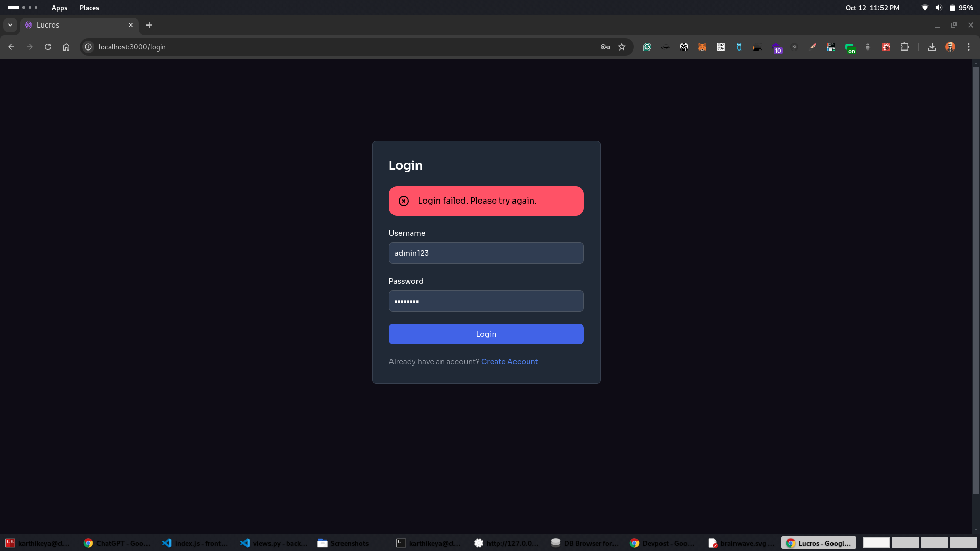The image size is (980, 551).
Task: Open the QR code extension
Action: (x=721, y=47)
